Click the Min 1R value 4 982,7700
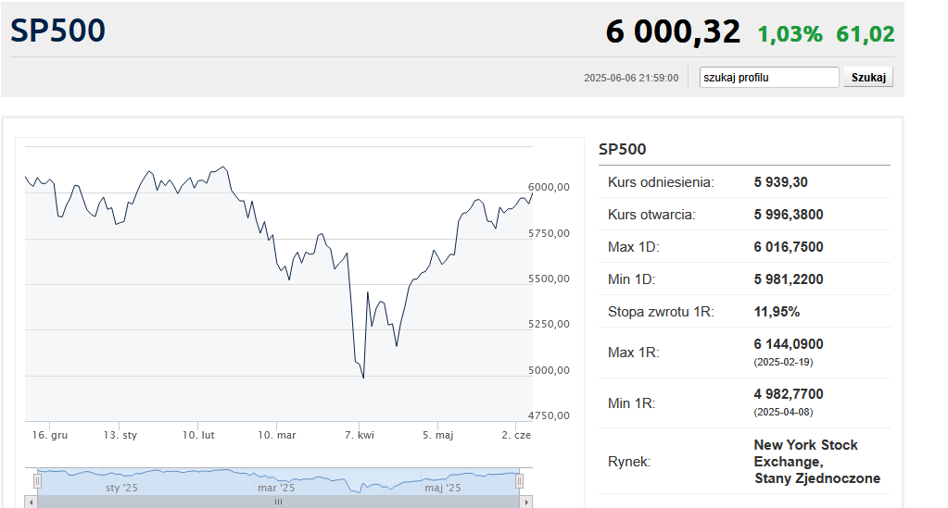This screenshot has height=508, width=948. click(788, 394)
